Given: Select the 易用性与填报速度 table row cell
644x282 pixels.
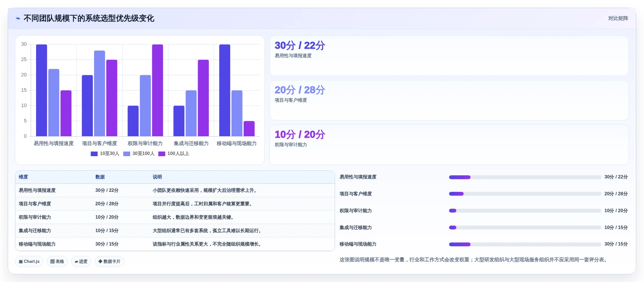Looking at the screenshot, I should pos(54,190).
